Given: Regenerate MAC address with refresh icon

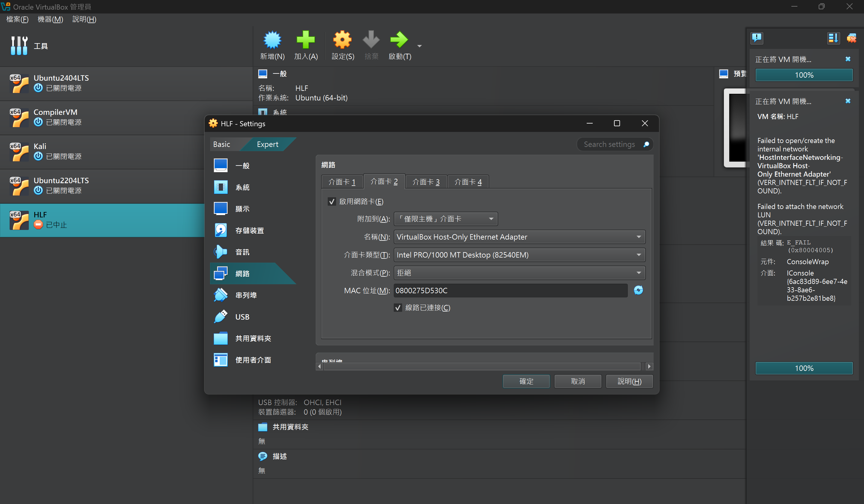Looking at the screenshot, I should click(x=638, y=290).
